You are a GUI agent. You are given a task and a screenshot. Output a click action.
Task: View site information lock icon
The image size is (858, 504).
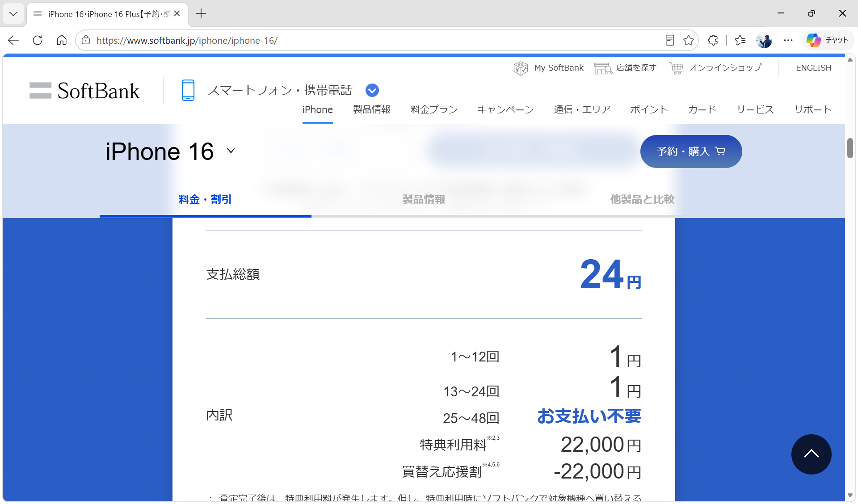86,40
